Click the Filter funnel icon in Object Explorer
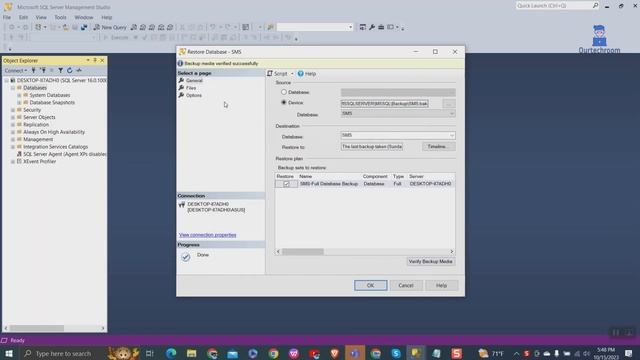This screenshot has width=640, height=360. pyautogui.click(x=60, y=71)
